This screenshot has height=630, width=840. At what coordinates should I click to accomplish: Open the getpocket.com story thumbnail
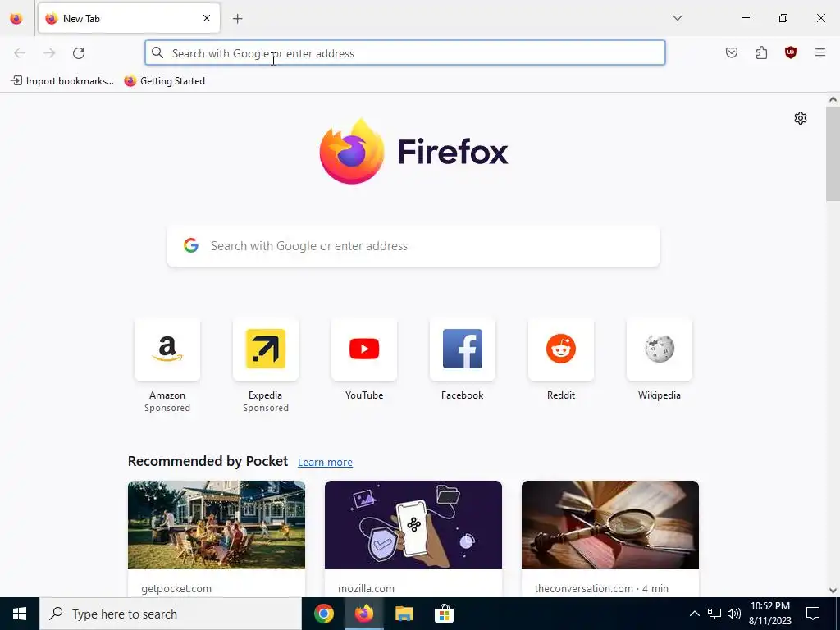[217, 525]
